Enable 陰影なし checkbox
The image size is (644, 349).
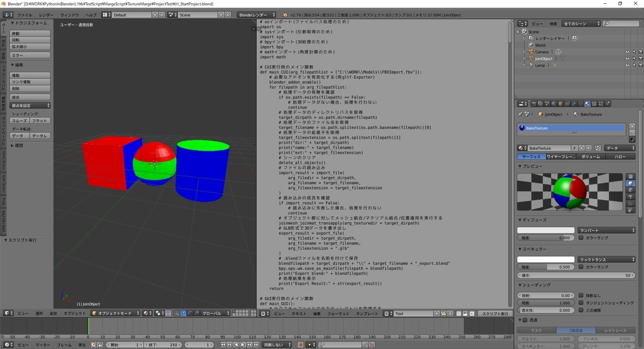(581, 295)
